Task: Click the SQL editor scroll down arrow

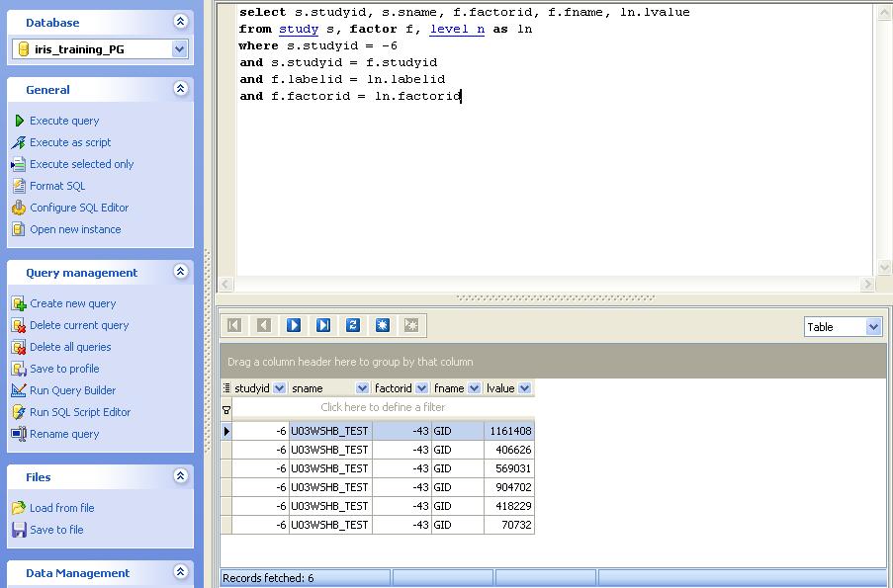Action: 884,267
